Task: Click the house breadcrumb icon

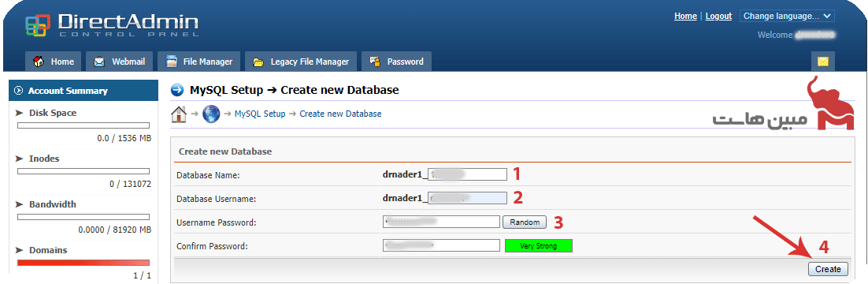Action: 178,114
